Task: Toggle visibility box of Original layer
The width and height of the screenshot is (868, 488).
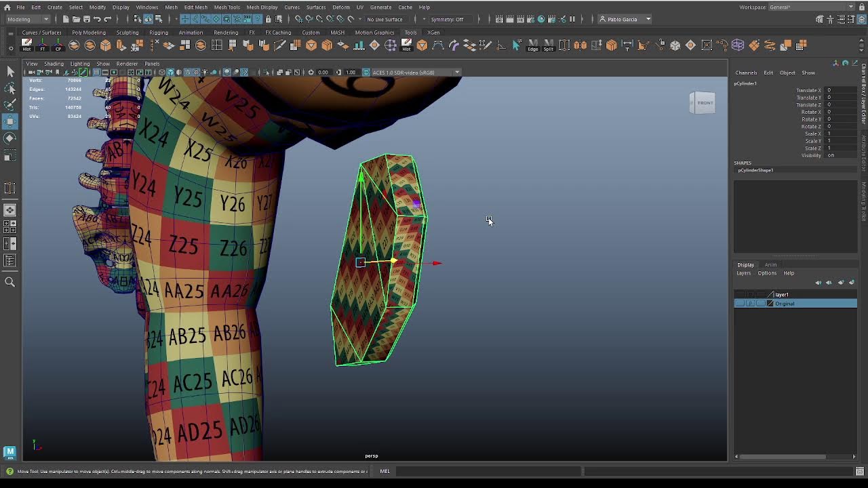Action: tap(740, 304)
